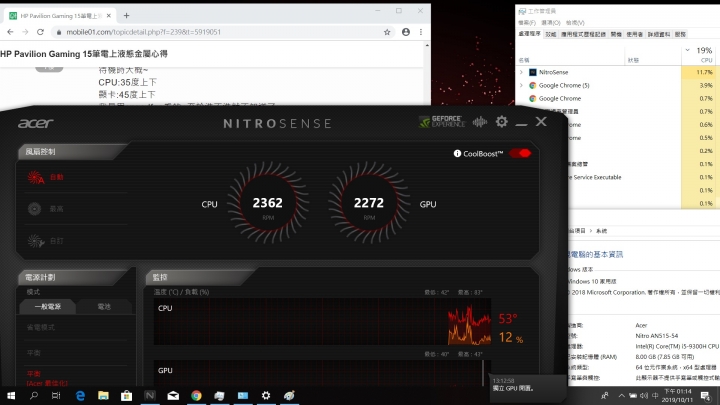720x405 pixels.
Task: Select the NitroSense process icon
Action: coord(533,72)
